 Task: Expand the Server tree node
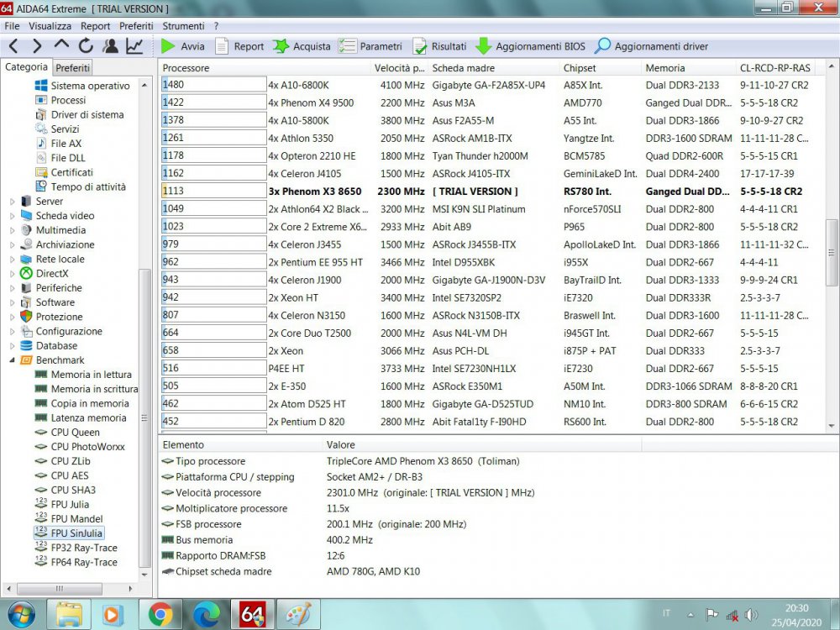pos(13,202)
